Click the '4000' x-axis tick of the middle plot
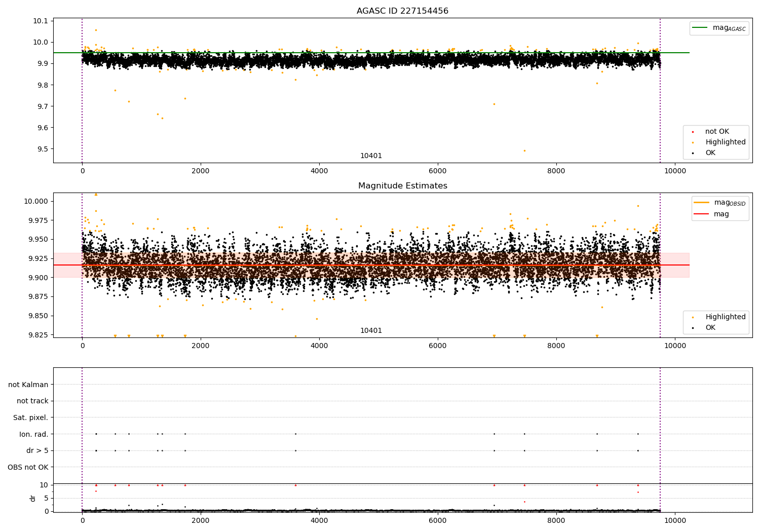The height and width of the screenshot is (532, 760). 319,346
